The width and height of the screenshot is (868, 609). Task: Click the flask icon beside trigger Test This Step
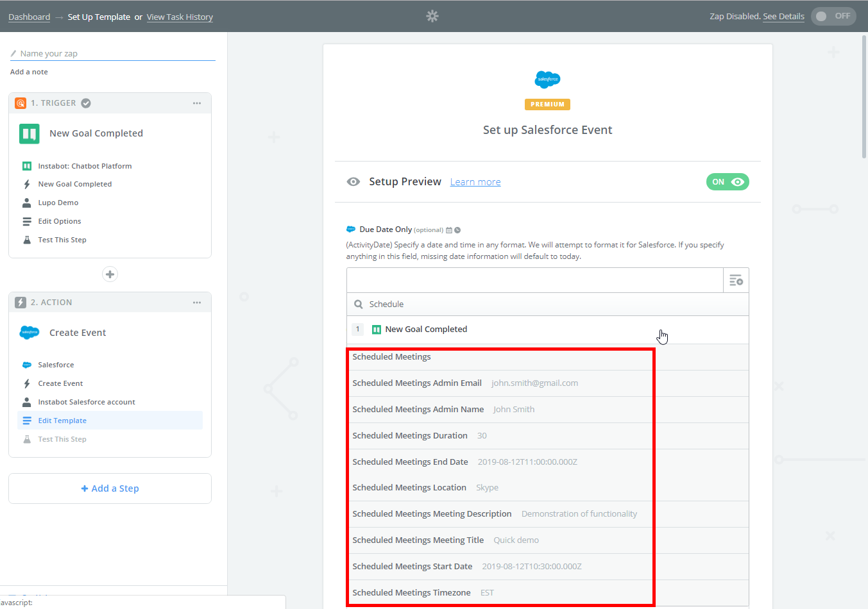click(x=27, y=240)
